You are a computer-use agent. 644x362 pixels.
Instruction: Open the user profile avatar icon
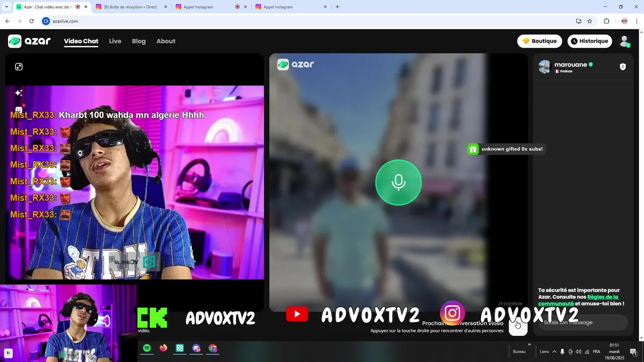click(624, 41)
